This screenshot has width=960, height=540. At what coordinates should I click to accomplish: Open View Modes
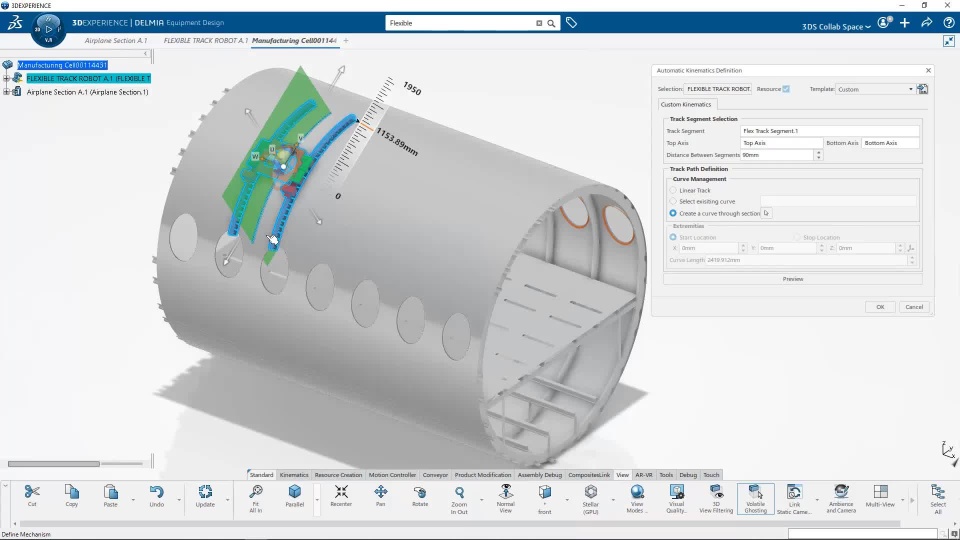(x=637, y=498)
